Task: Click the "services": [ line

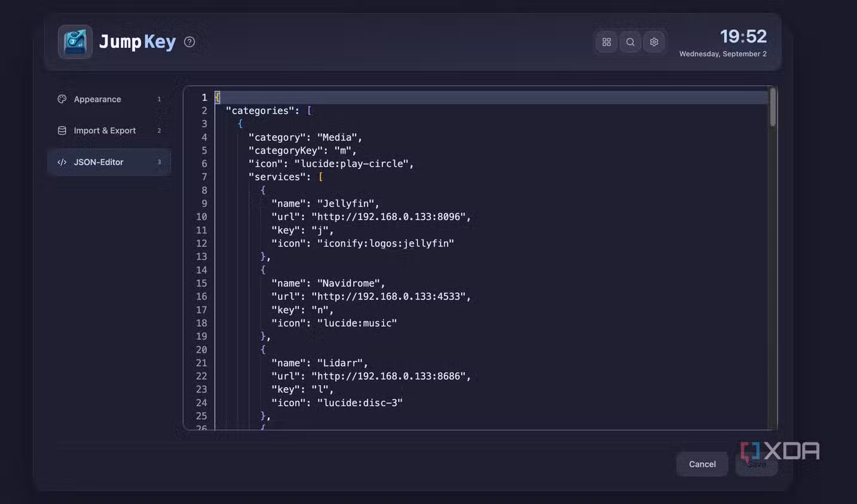Action: point(286,177)
